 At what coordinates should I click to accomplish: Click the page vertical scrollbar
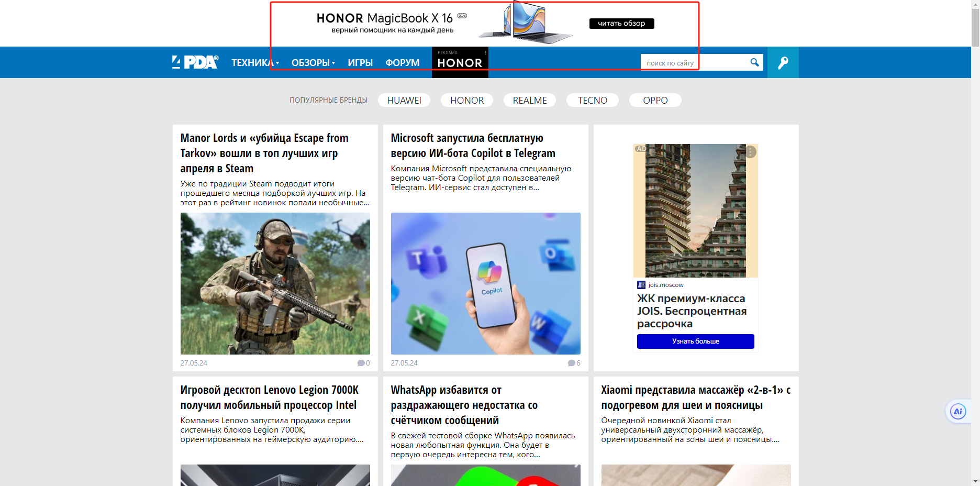click(975, 209)
